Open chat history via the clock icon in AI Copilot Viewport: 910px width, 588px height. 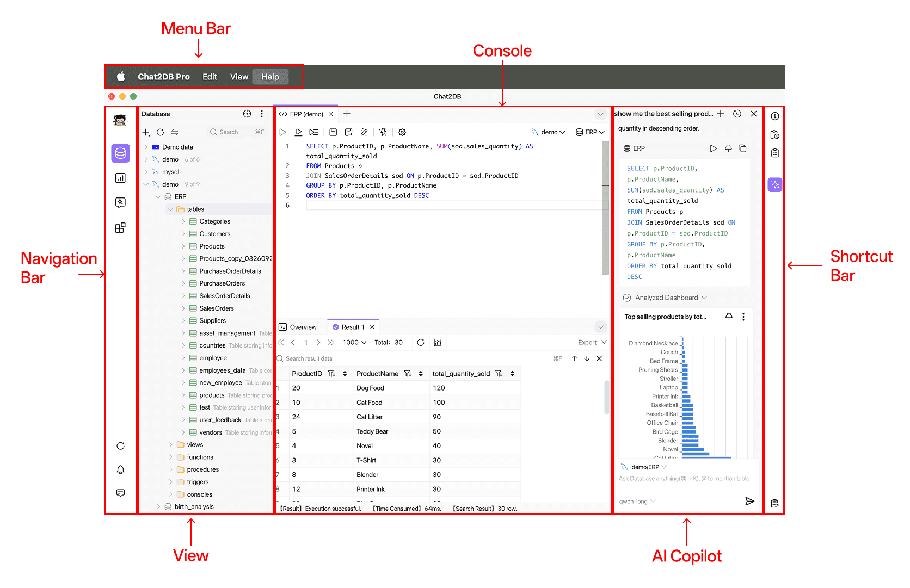[737, 114]
